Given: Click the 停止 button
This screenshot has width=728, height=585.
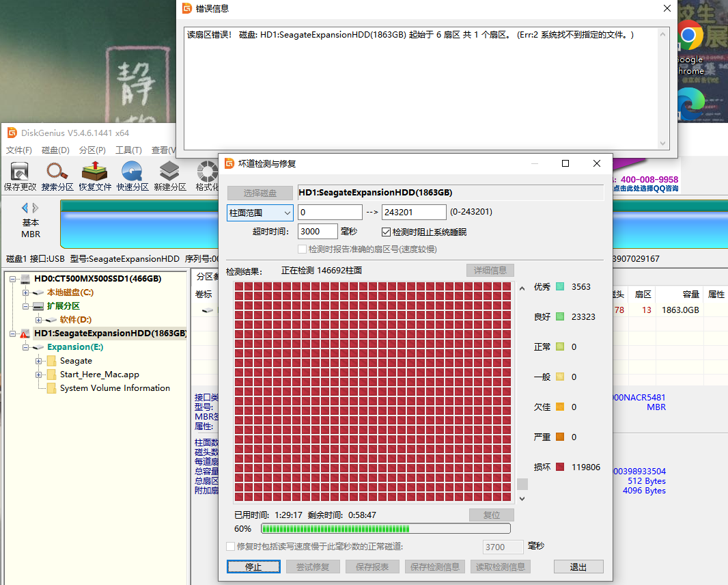Looking at the screenshot, I should point(253,567).
